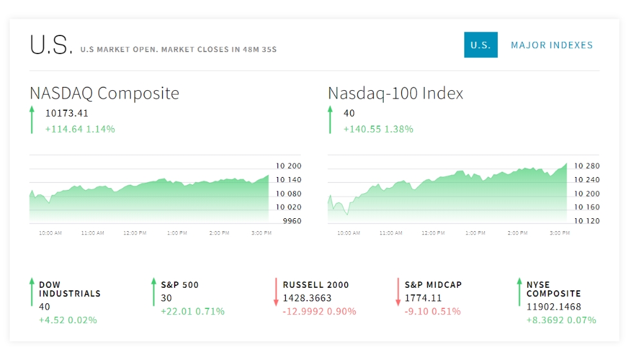Click the 2:00 PM marker on Nasdaq-100 chart
Screen dimensions: 644x347
tap(517, 233)
